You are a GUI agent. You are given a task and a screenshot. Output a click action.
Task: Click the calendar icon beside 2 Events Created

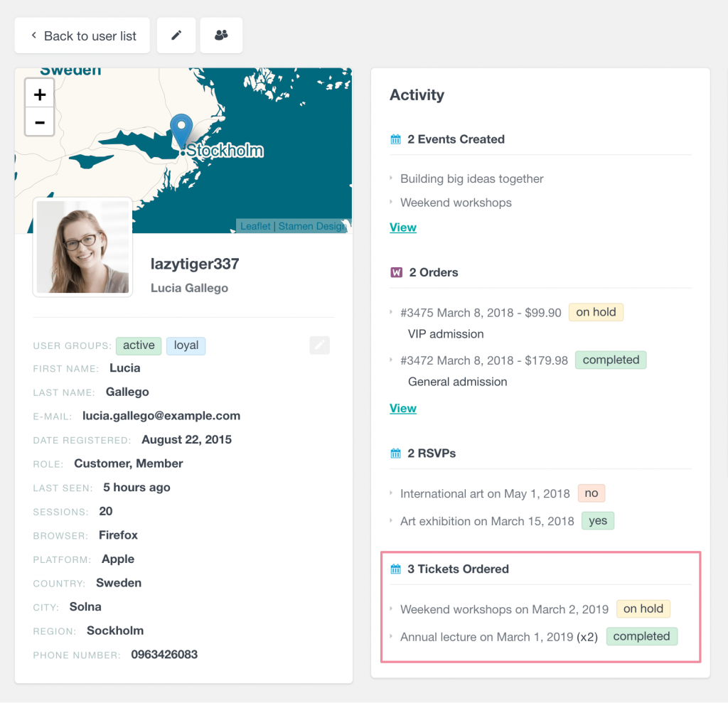[395, 139]
